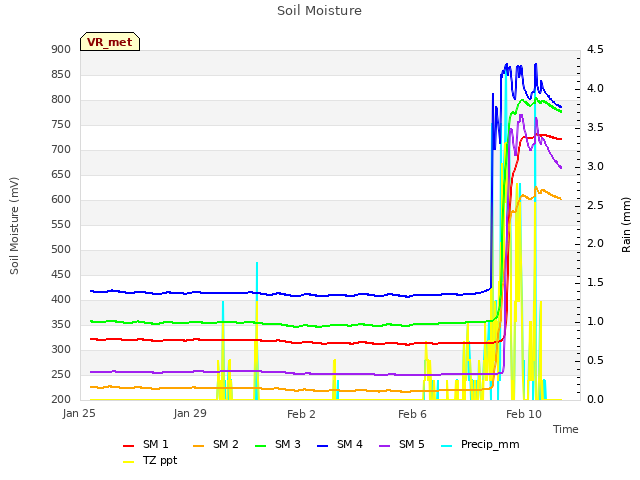Click the Soil Moisture chart title
The image size is (640, 480).
(x=319, y=11)
